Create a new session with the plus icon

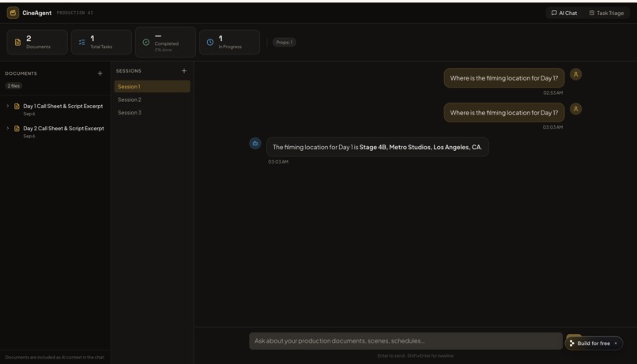pyautogui.click(x=184, y=70)
